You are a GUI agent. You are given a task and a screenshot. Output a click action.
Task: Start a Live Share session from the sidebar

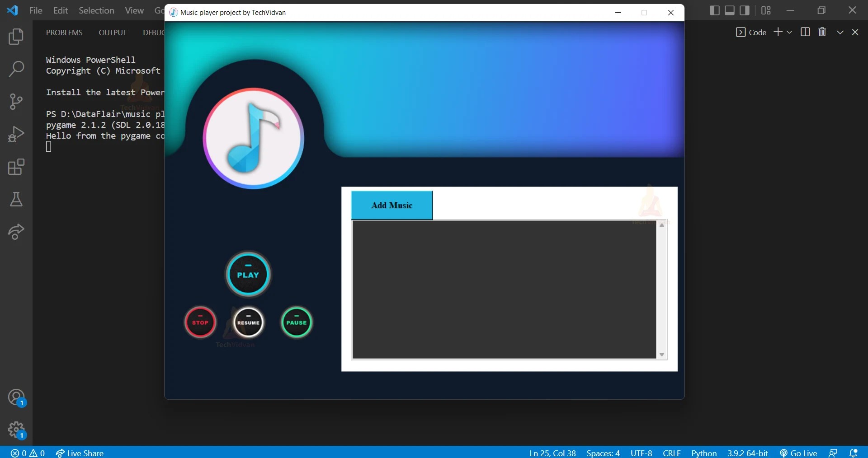point(16,232)
